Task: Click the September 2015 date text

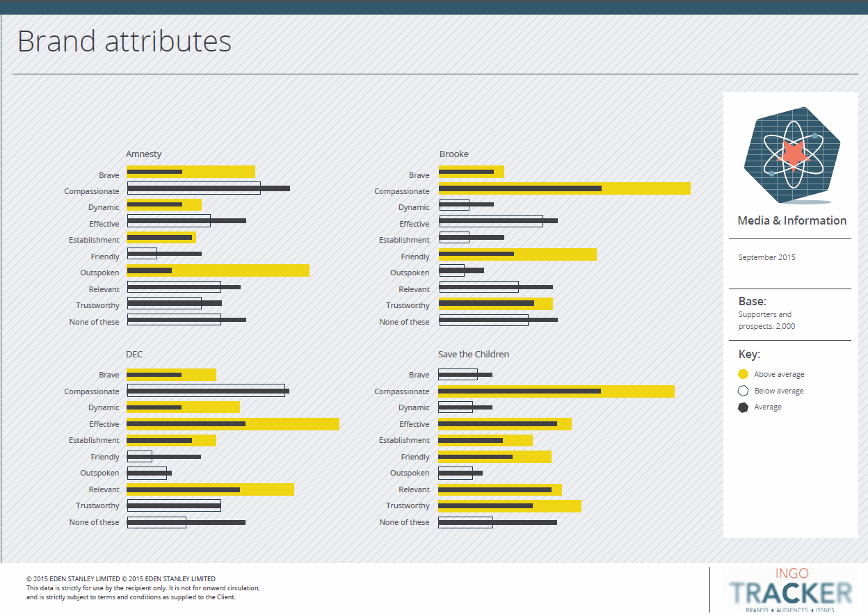Action: click(x=766, y=257)
